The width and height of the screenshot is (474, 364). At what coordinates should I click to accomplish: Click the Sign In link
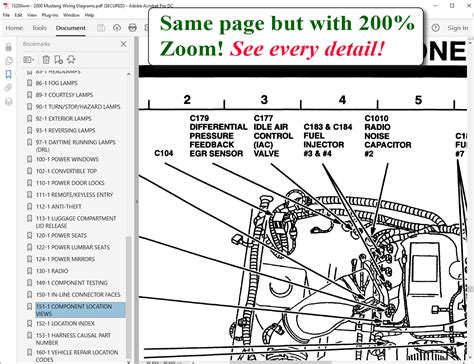coord(458,28)
